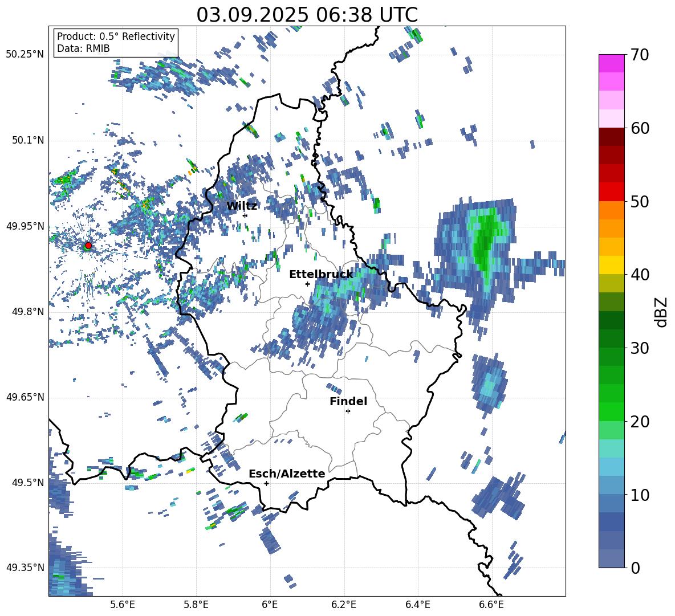Click the Findel station cross marker

click(348, 411)
